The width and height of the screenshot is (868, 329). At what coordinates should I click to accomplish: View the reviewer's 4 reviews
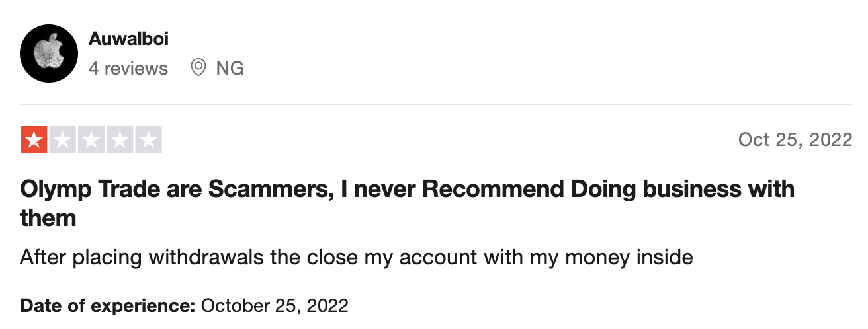click(x=128, y=68)
